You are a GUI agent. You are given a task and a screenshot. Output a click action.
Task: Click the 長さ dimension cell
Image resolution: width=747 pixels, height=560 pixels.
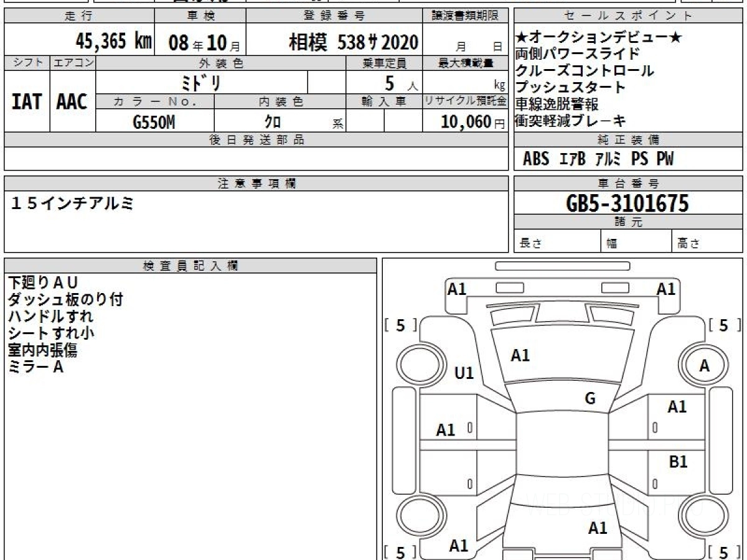click(558, 241)
